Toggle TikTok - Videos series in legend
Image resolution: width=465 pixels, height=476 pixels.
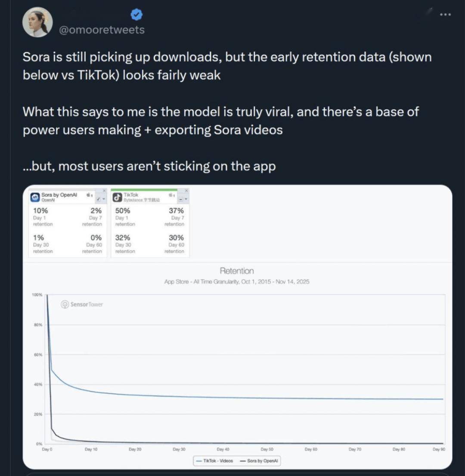point(214,460)
